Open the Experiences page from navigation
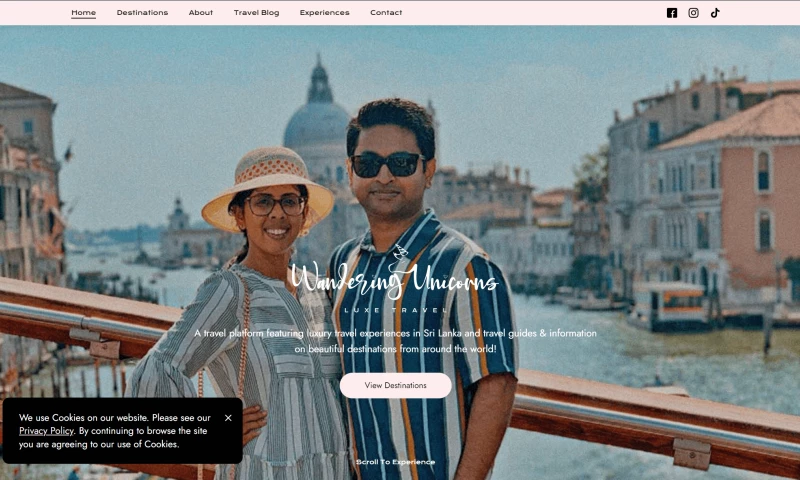Image resolution: width=800 pixels, height=480 pixels. (x=325, y=13)
